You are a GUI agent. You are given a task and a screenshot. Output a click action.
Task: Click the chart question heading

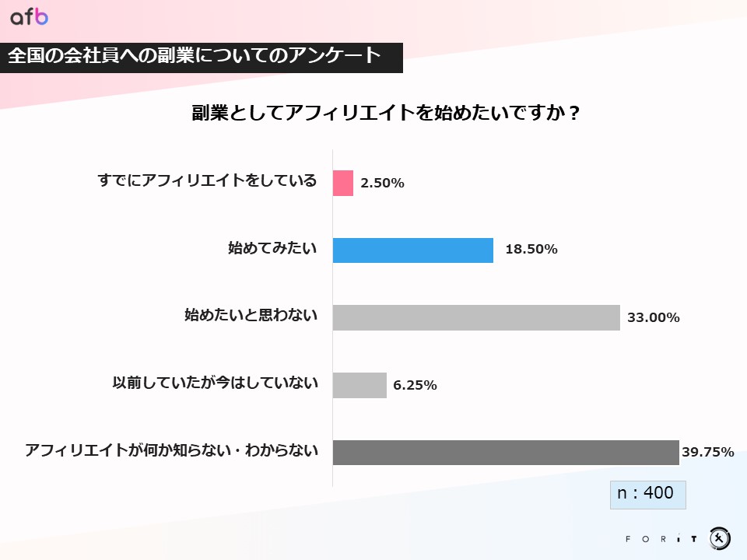387,114
